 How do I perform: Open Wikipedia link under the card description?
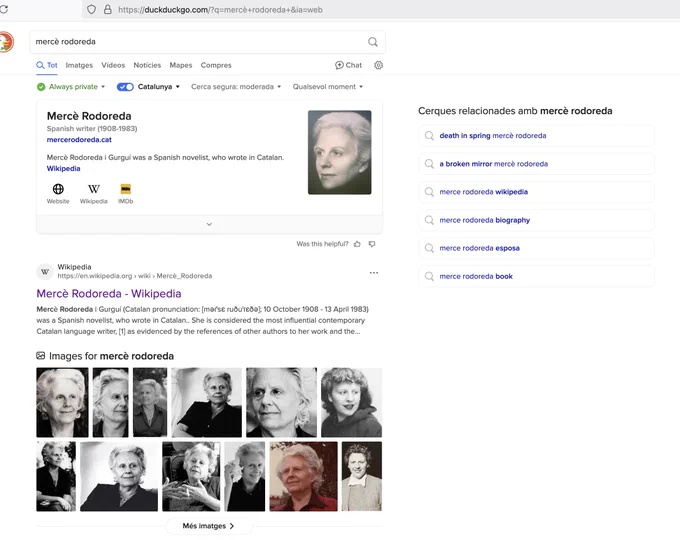coord(63,168)
